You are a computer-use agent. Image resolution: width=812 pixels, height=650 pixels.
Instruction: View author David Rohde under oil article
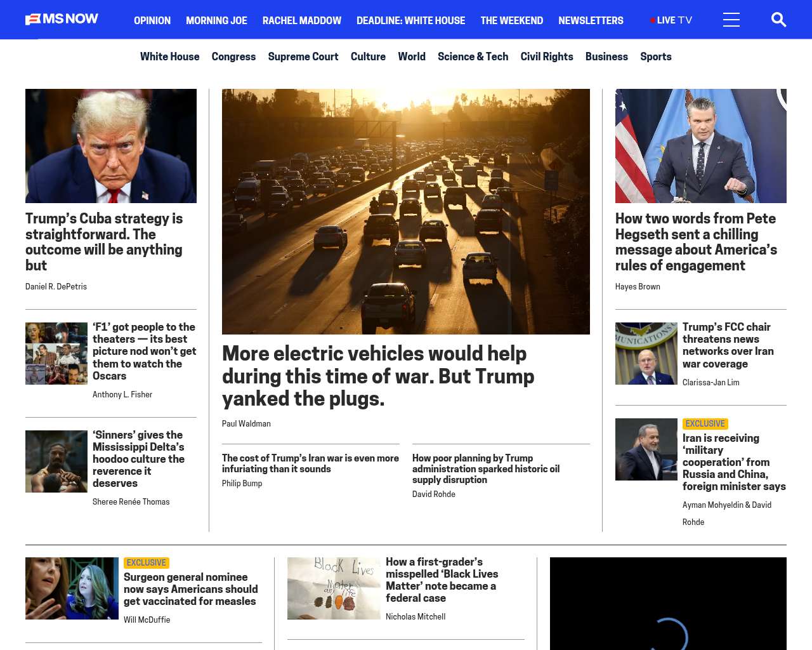(x=433, y=494)
